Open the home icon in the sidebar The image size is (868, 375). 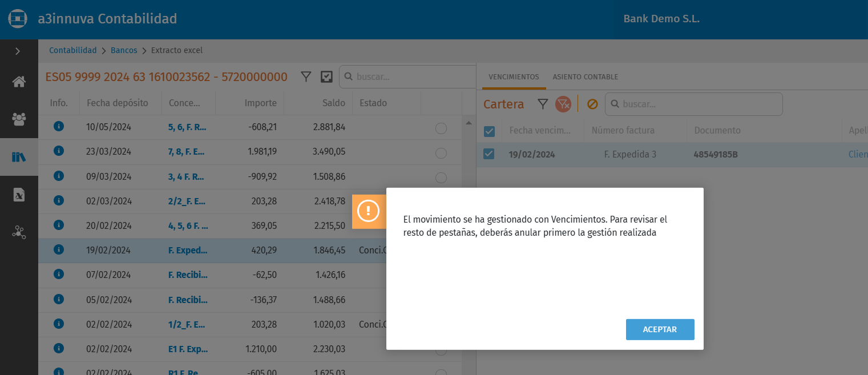19,82
